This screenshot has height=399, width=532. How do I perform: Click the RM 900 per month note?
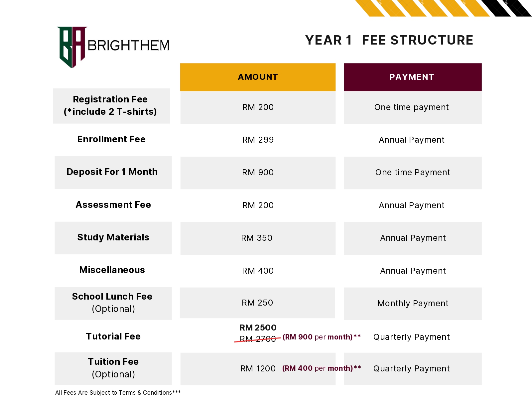click(322, 337)
